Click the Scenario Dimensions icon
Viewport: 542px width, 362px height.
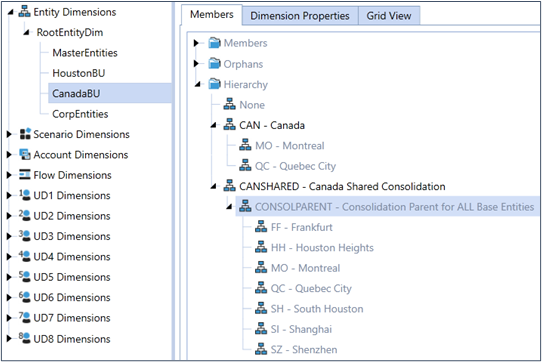(25, 134)
